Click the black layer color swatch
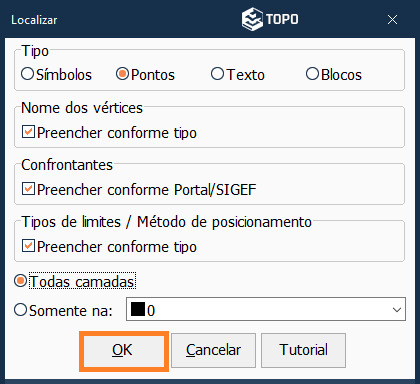 (138, 309)
